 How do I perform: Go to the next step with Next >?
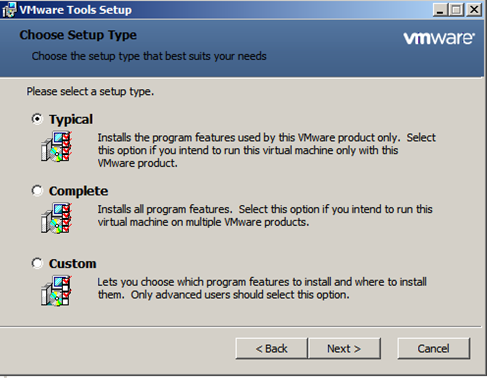[344, 348]
